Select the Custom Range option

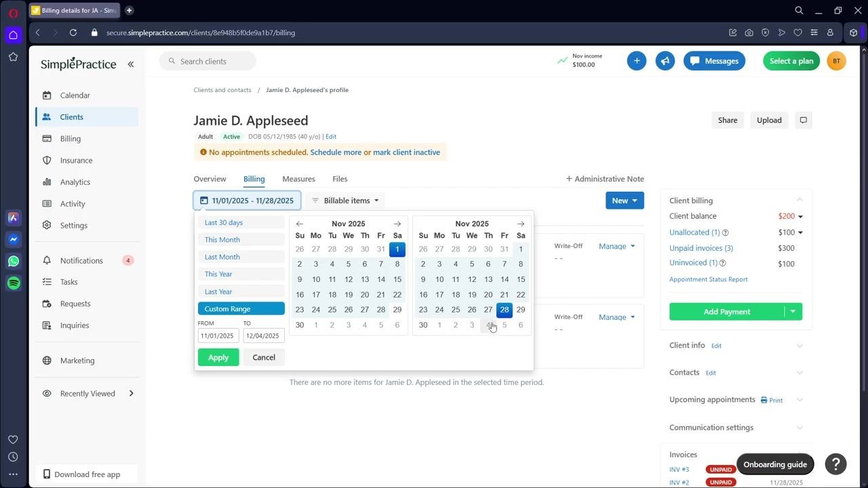click(x=241, y=309)
